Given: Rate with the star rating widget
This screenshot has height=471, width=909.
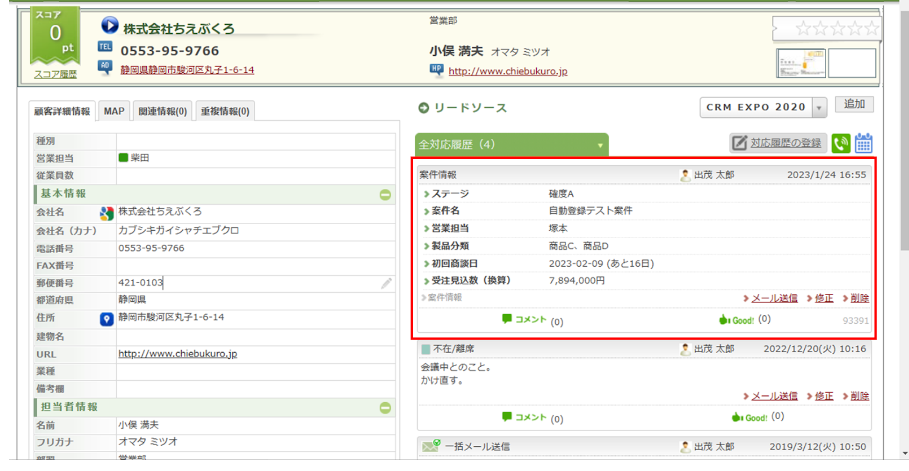Looking at the screenshot, I should coord(824,29).
